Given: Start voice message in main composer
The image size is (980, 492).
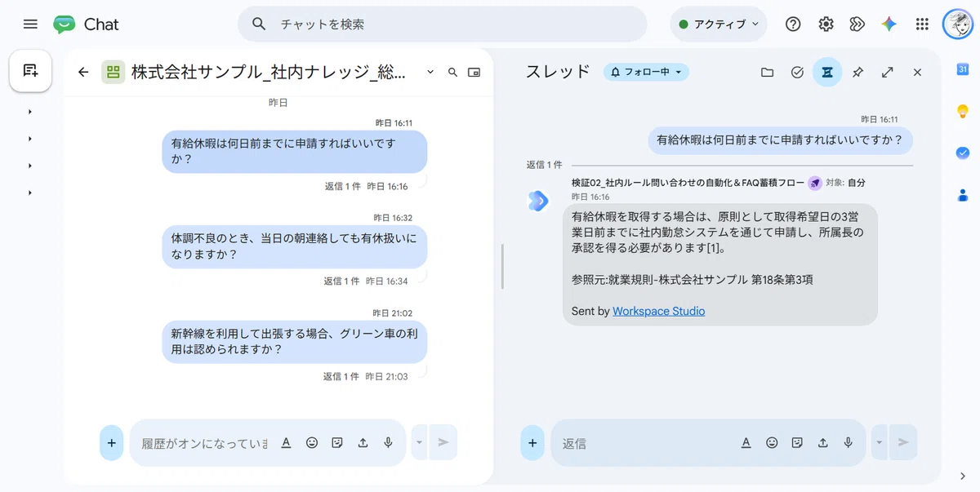Looking at the screenshot, I should (x=389, y=442).
